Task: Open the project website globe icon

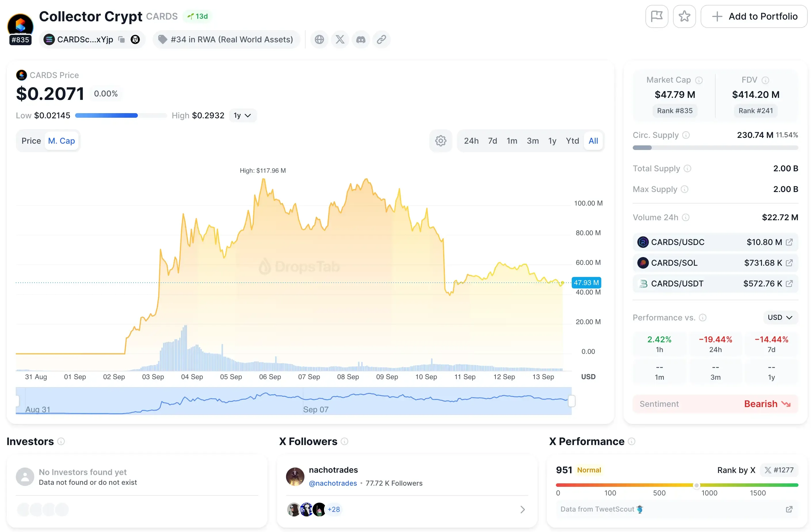Action: [x=319, y=39]
